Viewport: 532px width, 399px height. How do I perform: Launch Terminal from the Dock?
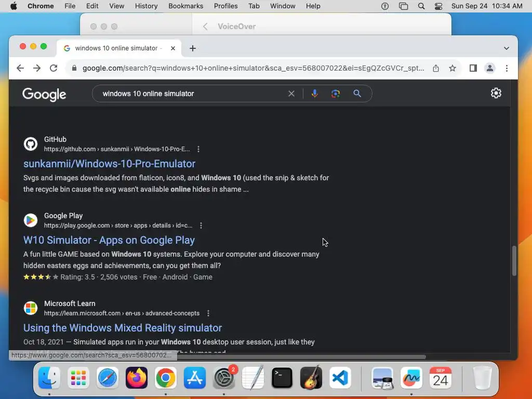pyautogui.click(x=282, y=378)
